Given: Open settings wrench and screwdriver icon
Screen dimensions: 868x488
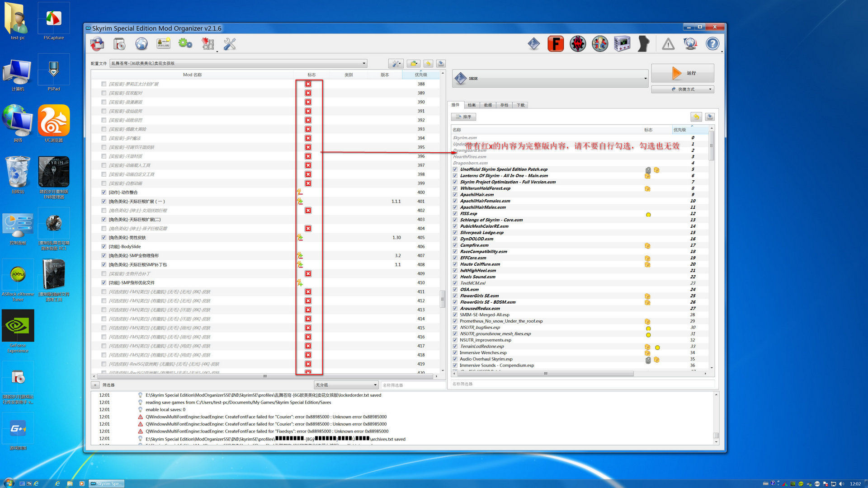Looking at the screenshot, I should 230,44.
